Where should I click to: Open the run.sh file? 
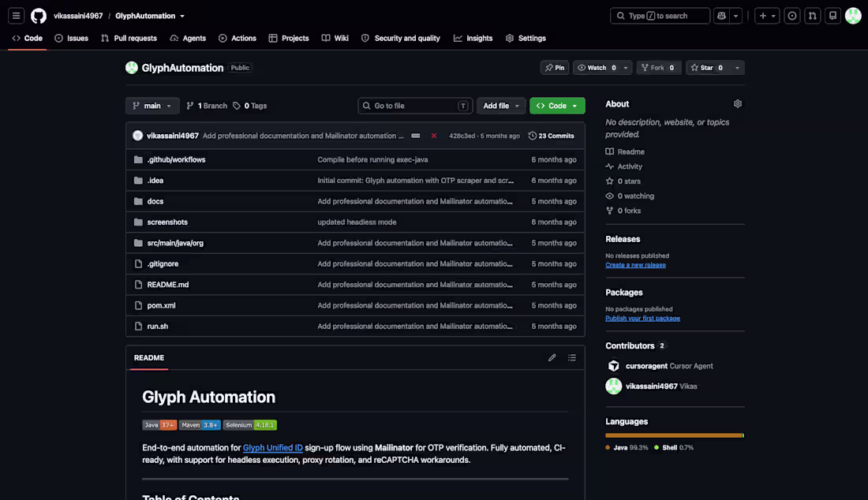tap(157, 326)
